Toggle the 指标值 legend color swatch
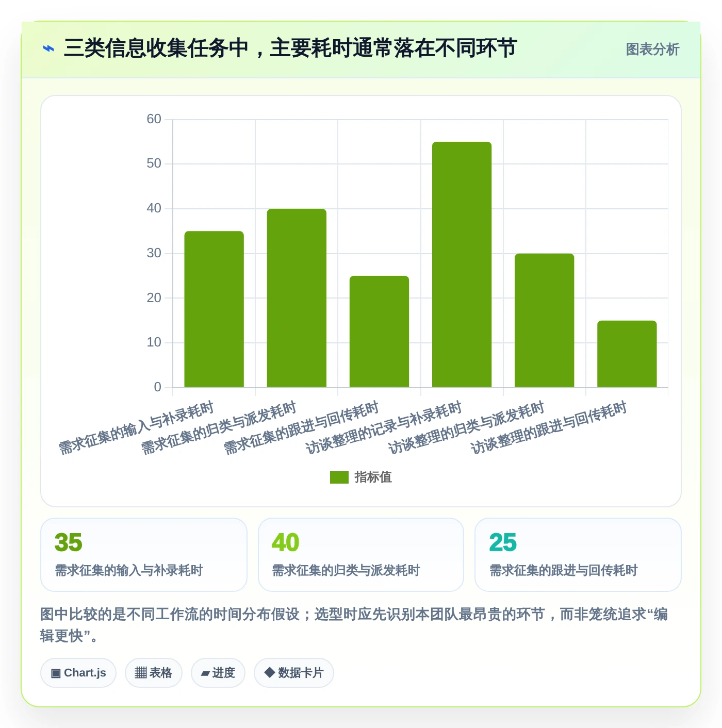The width and height of the screenshot is (722, 728). coord(339,477)
